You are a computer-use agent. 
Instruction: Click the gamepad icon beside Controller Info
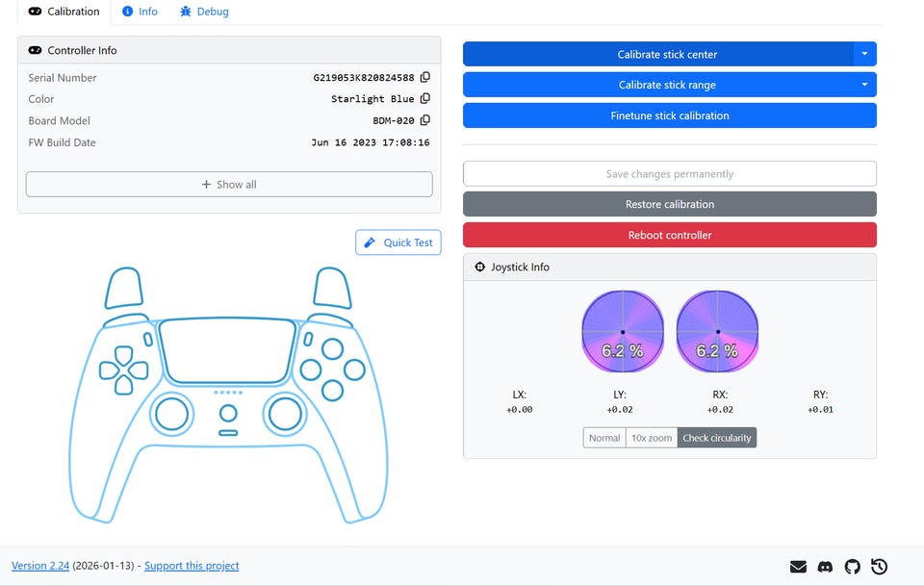click(x=35, y=50)
